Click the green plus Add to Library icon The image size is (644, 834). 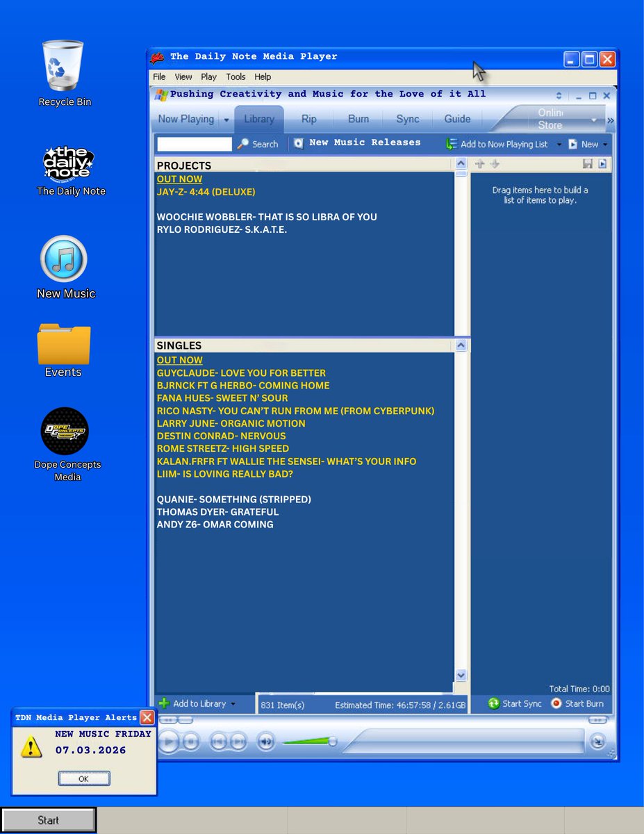click(164, 703)
